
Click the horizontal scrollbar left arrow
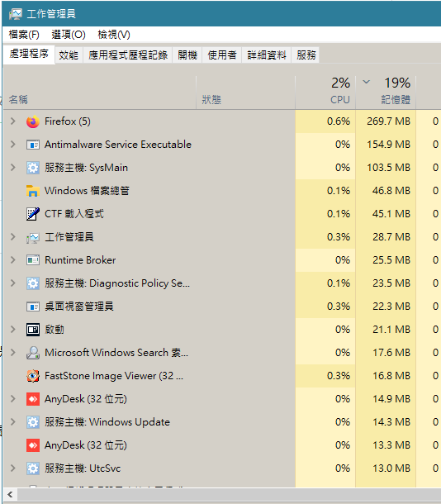tap(10, 494)
